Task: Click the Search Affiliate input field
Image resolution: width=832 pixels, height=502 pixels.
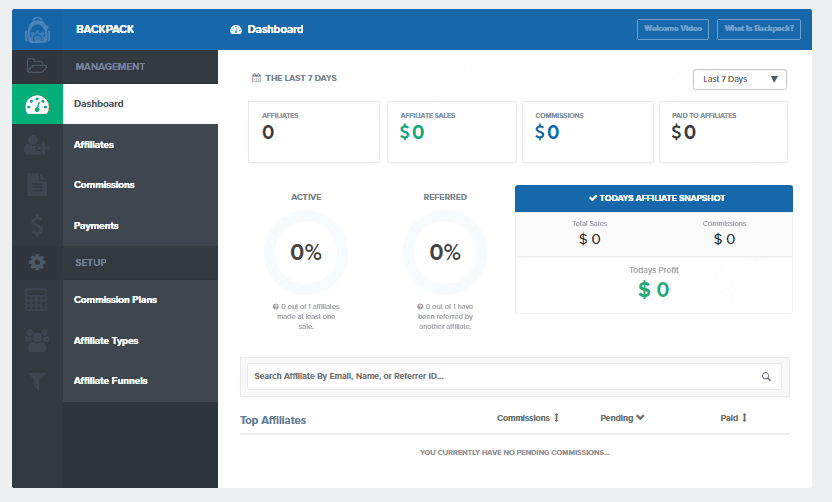Action: pos(514,376)
